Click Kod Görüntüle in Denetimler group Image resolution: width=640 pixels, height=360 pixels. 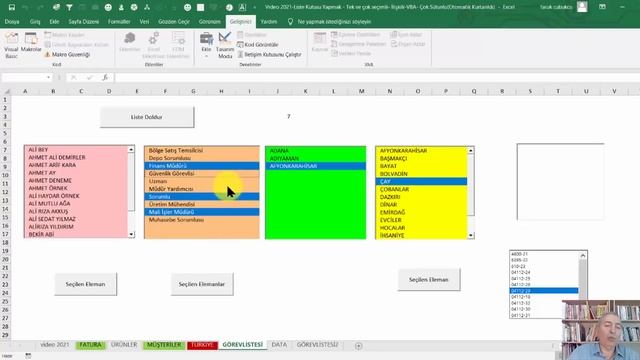click(258, 44)
